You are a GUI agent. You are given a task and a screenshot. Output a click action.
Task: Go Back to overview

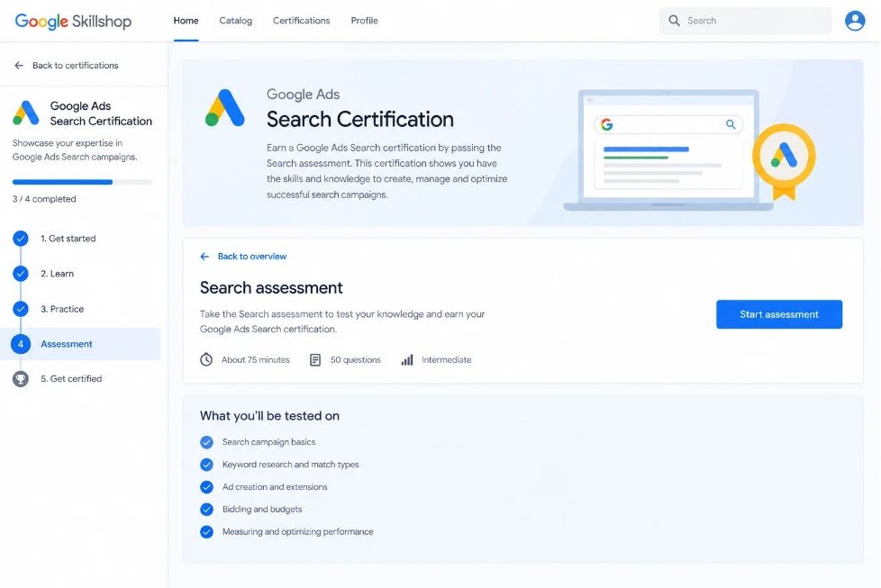(251, 257)
